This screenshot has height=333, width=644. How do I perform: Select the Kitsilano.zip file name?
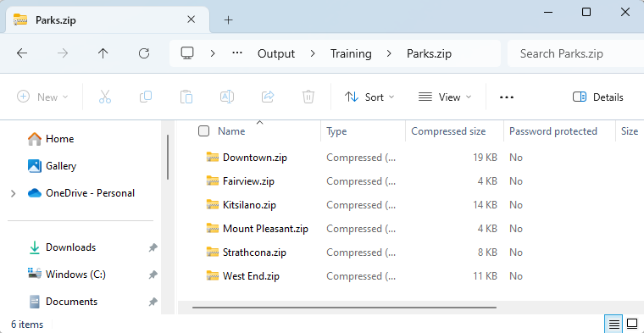(x=249, y=204)
